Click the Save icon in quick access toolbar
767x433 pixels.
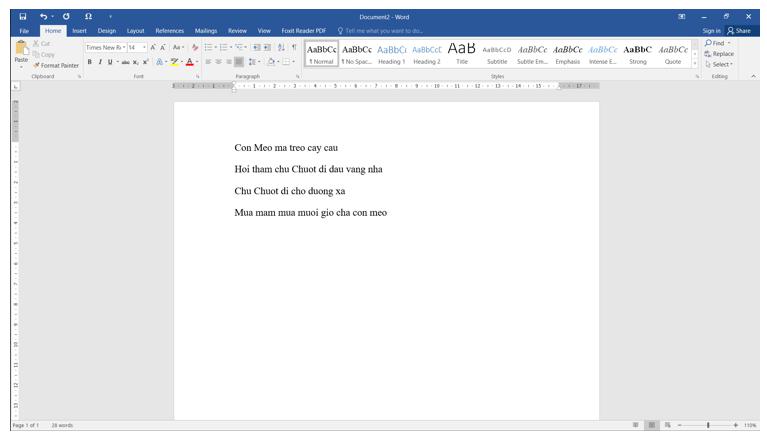point(23,17)
